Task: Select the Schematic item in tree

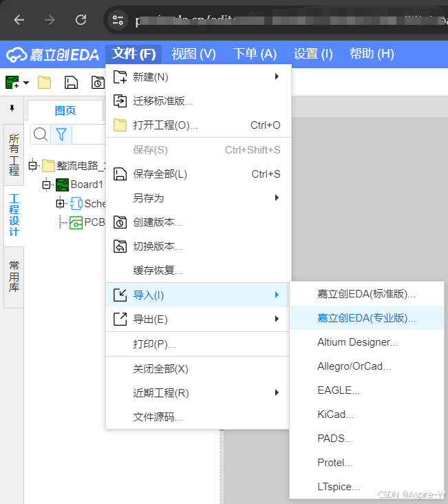Action: (87, 204)
